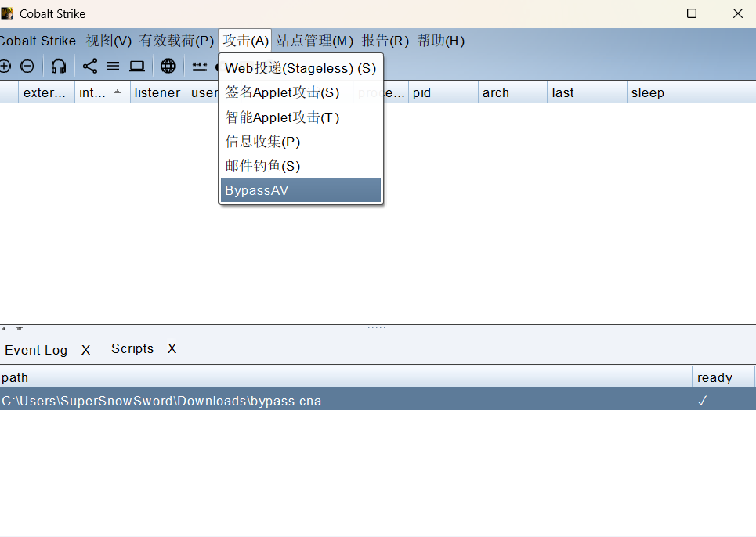The image size is (756, 537).
Task: Open the Cobalt Strike menu
Action: 37,41
